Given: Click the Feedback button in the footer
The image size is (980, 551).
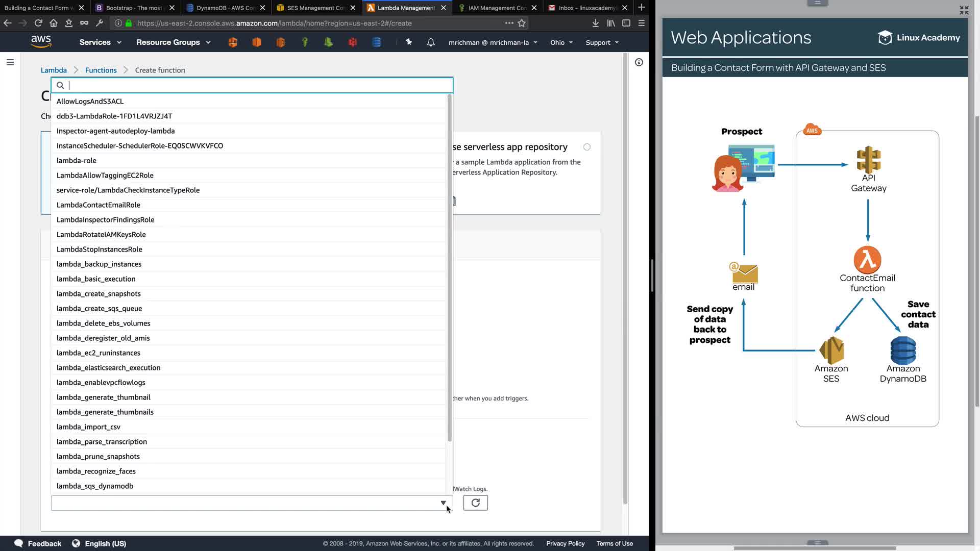Looking at the screenshot, I should 38,543.
